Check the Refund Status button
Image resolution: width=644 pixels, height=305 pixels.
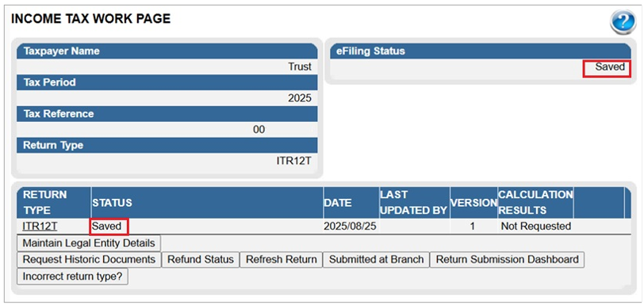coord(201,259)
